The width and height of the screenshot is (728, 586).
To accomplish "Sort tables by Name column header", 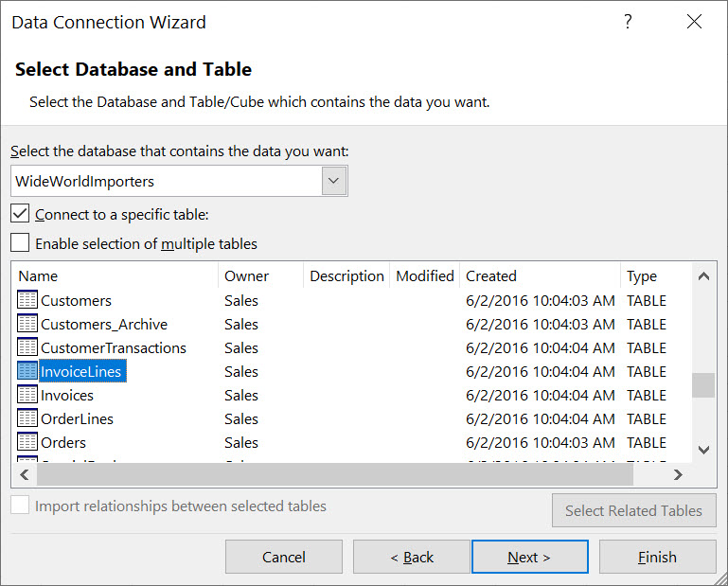I will coord(114,276).
